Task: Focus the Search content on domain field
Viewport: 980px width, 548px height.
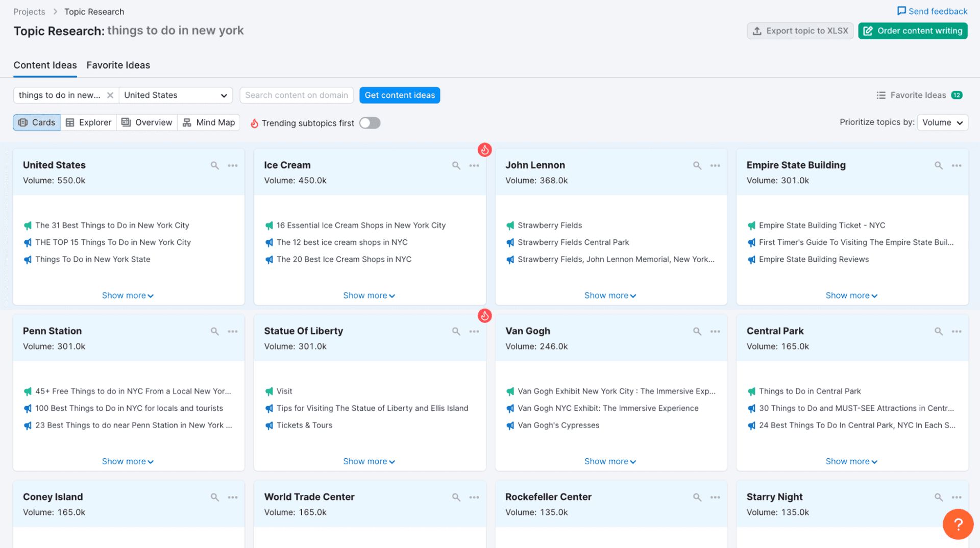Action: [x=297, y=95]
